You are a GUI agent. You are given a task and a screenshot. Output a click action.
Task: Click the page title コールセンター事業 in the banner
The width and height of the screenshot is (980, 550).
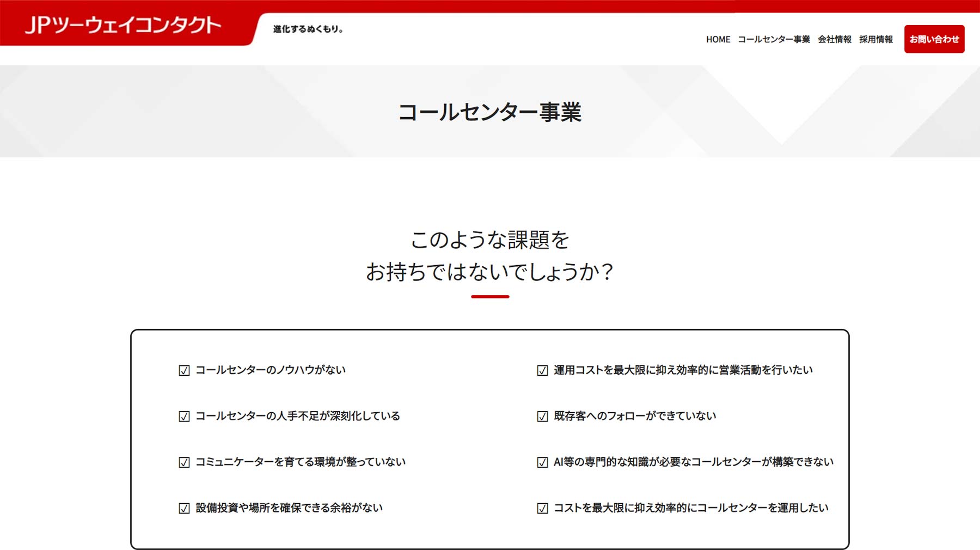(x=490, y=112)
